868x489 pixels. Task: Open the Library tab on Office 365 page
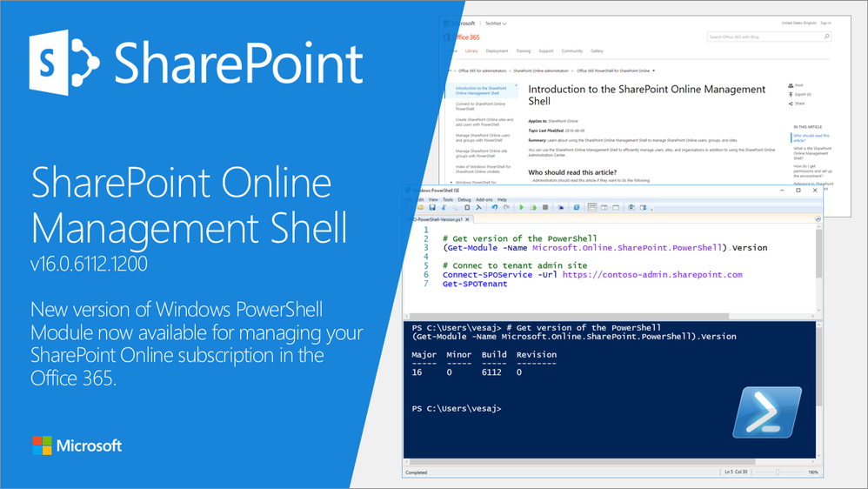[471, 51]
